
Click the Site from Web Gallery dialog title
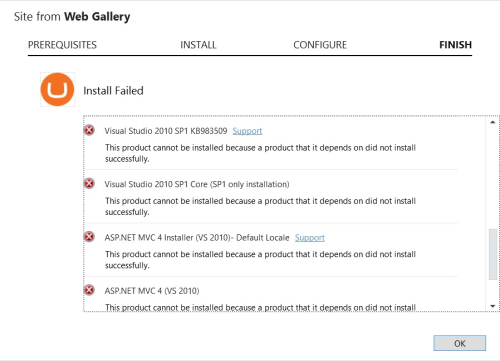point(72,17)
